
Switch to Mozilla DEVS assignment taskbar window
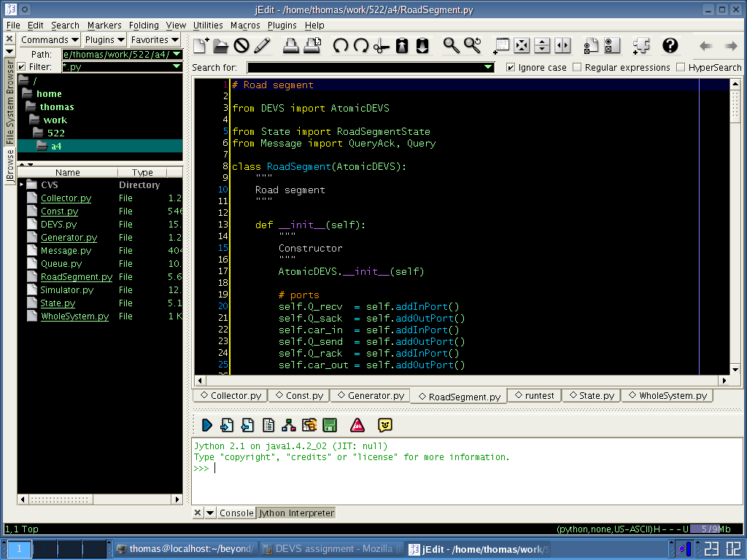(332, 548)
